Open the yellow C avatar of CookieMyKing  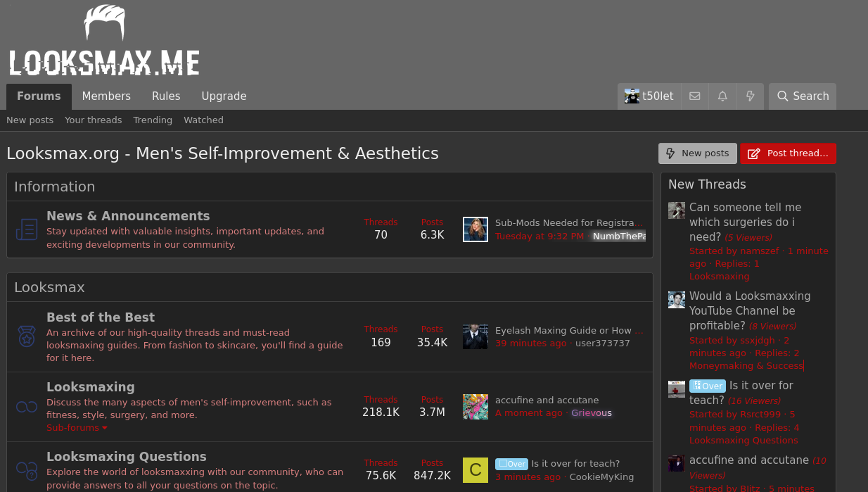pyautogui.click(x=476, y=470)
